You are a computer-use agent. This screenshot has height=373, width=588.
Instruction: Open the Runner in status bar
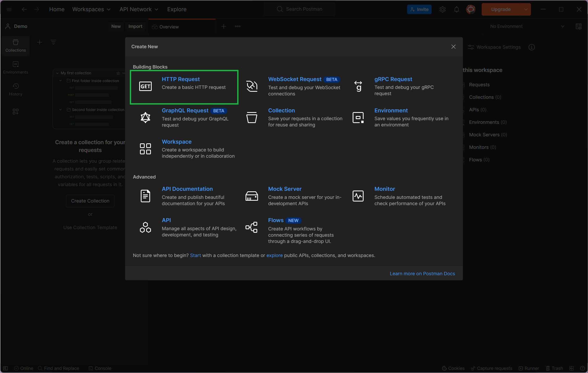point(529,368)
